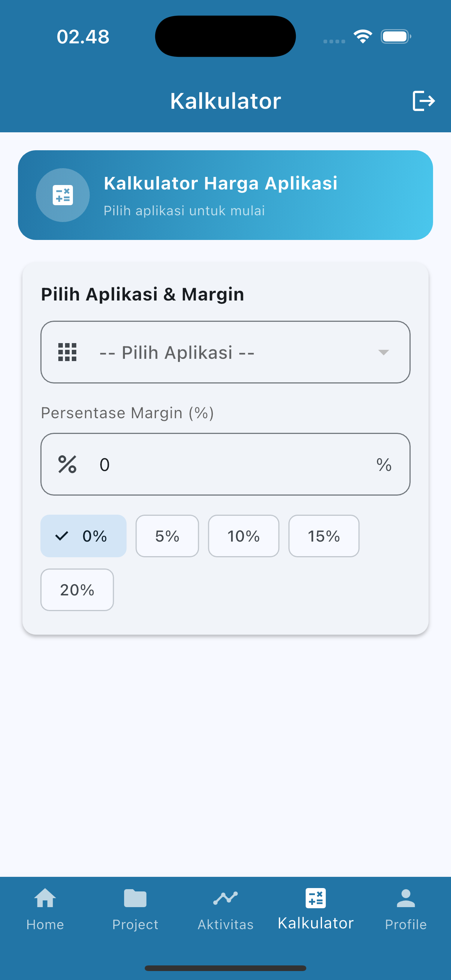Tap the Kalkulator Harga Aplikasi banner
The image size is (451, 980).
coord(225,195)
